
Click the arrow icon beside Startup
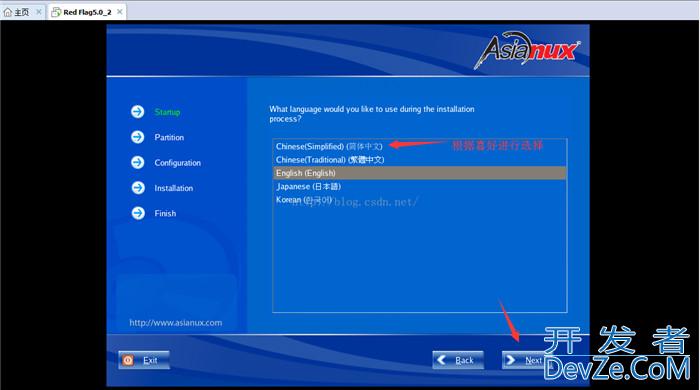138,112
